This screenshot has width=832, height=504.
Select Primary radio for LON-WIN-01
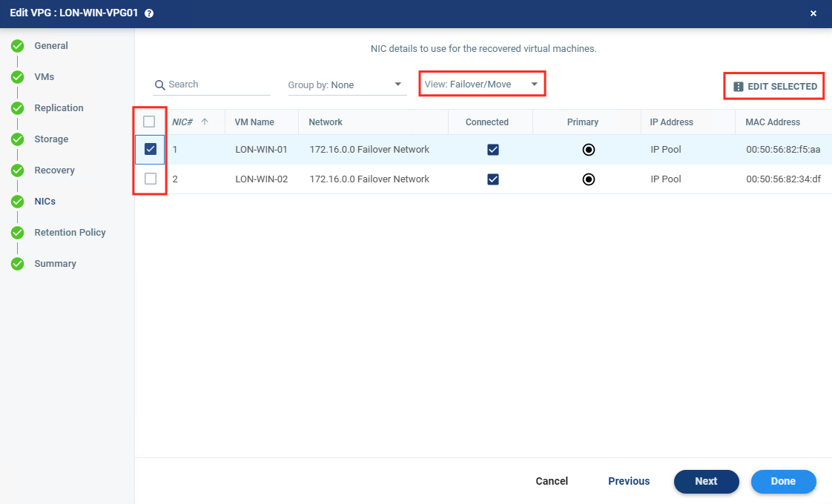(589, 150)
